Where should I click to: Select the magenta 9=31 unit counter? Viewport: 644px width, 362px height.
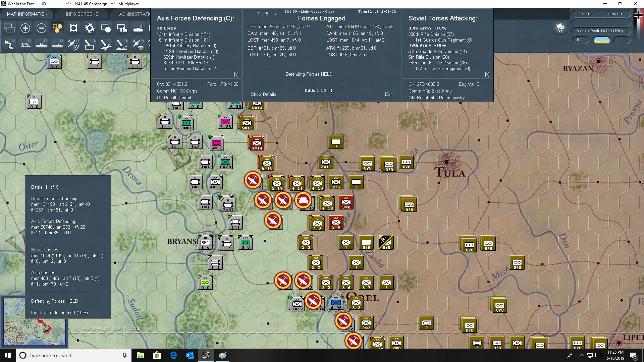(x=217, y=143)
